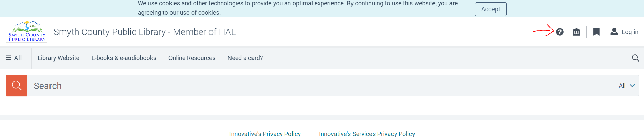Click the chevron beside All scope

click(632, 86)
